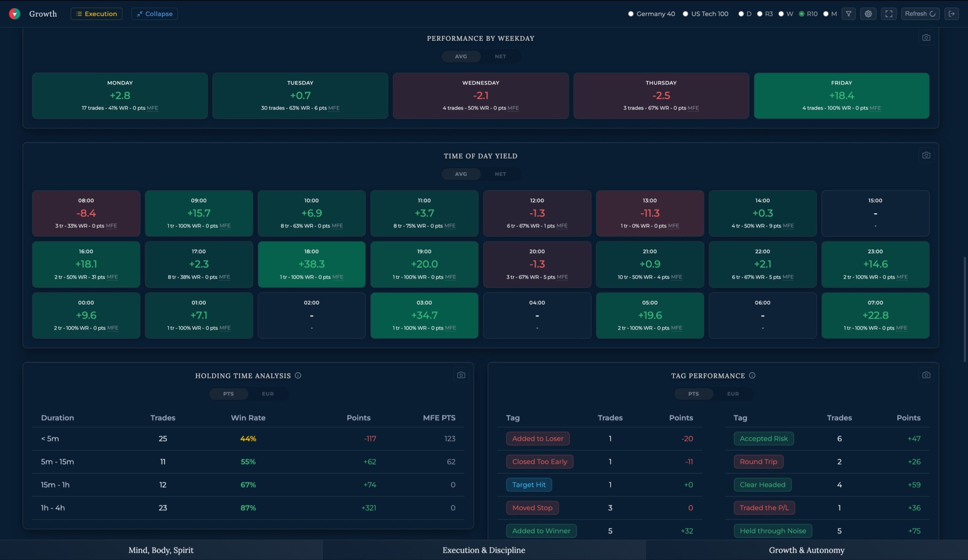The image size is (968, 560).
Task: Open the Execution button
Action: (96, 14)
